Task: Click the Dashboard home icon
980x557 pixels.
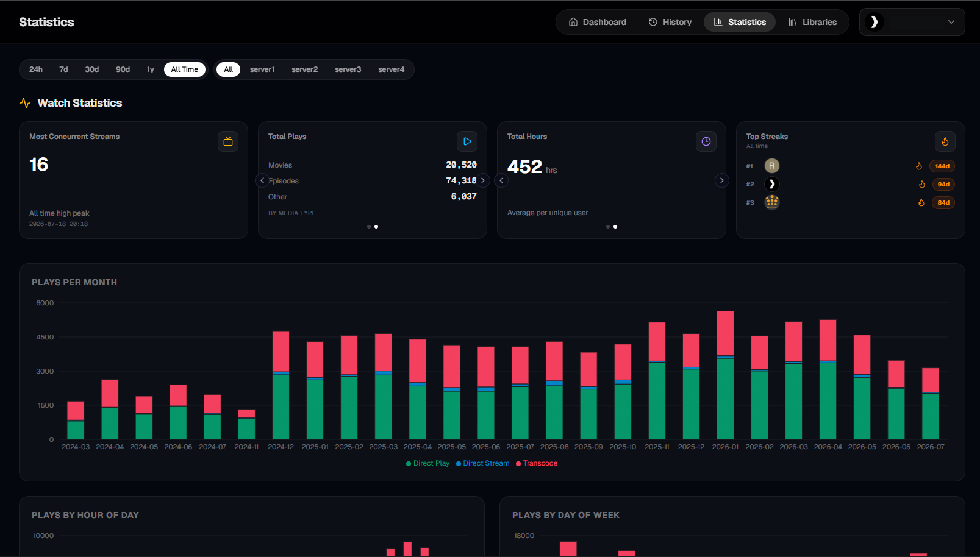Action: pos(573,22)
